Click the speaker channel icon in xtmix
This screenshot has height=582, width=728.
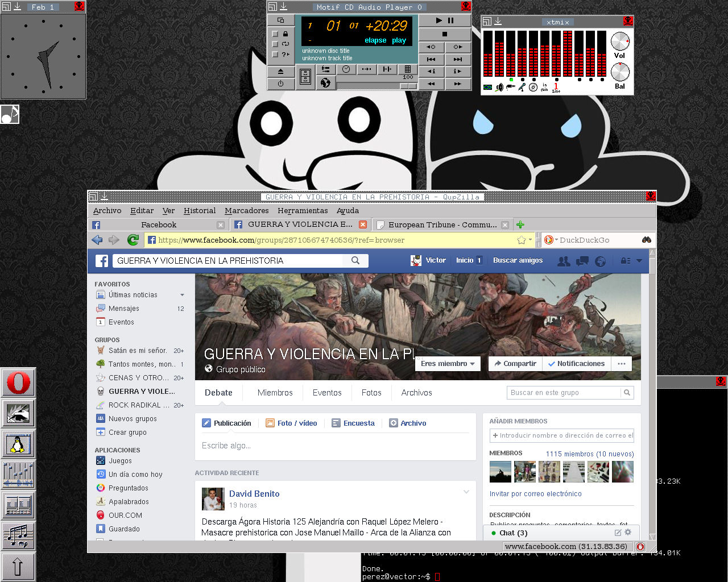click(x=499, y=87)
